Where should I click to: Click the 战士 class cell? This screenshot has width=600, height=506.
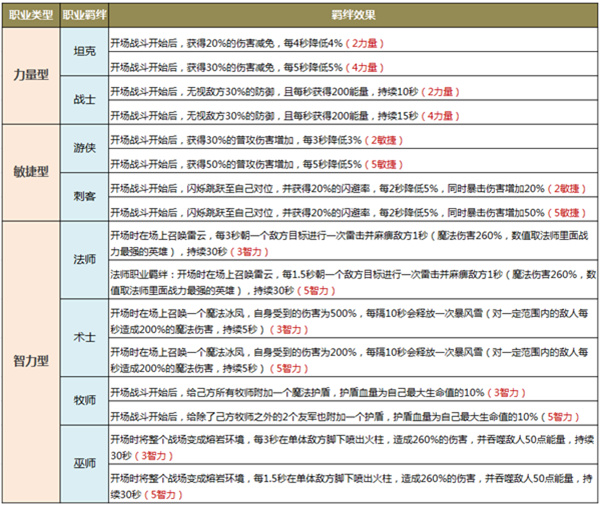[84, 100]
